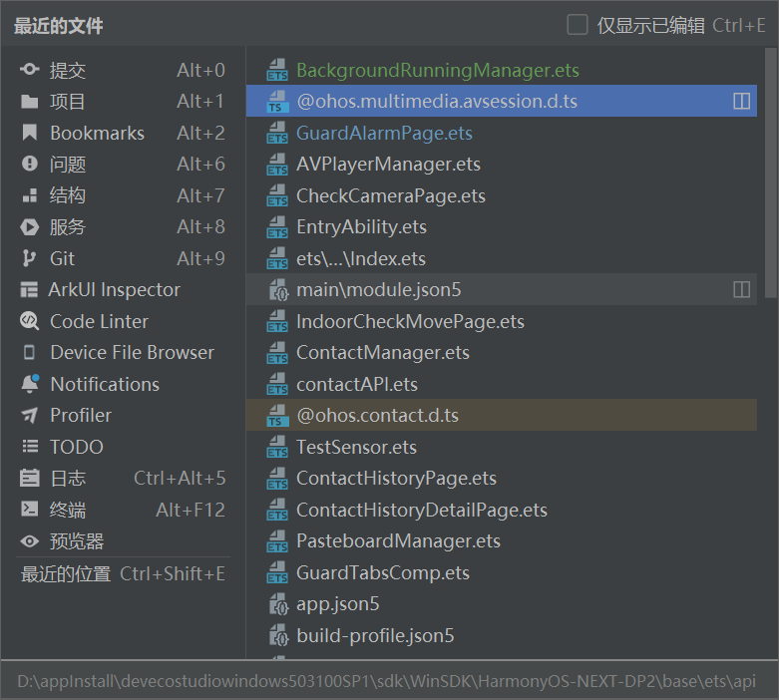Click the recent files list scrollbar
The image size is (779, 700).
point(771,173)
